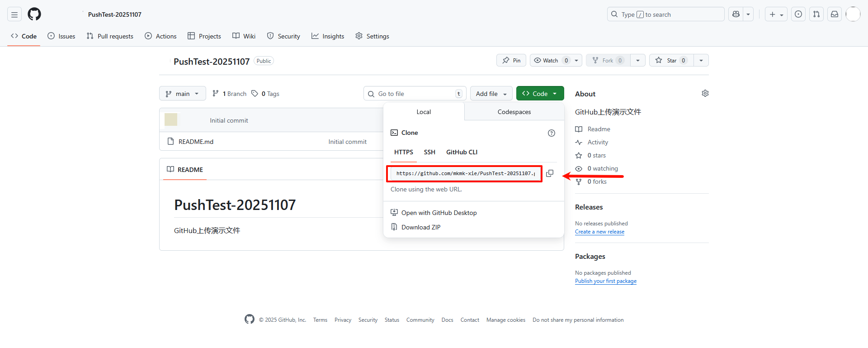The height and width of the screenshot is (348, 868).
Task: Open the repository Settings tab
Action: click(x=372, y=36)
